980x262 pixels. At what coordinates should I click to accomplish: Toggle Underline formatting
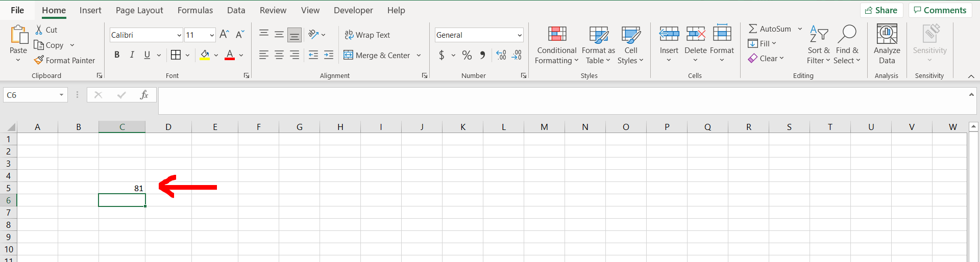(147, 55)
